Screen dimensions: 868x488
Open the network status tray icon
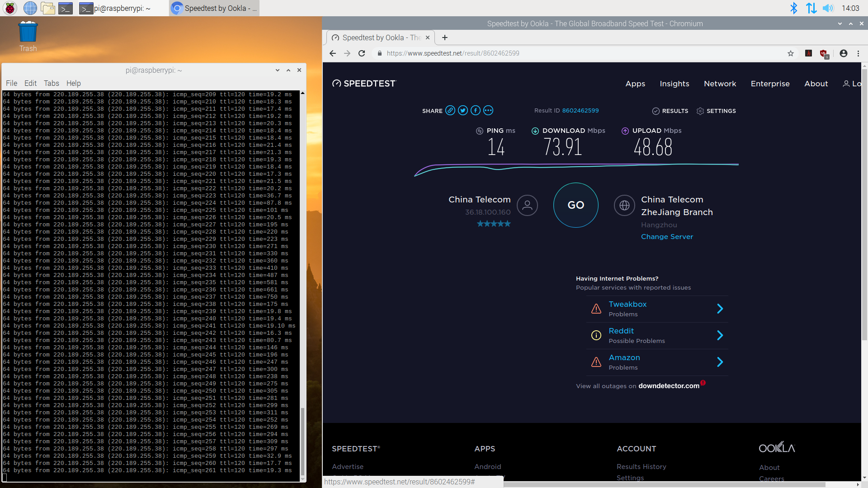coord(811,8)
